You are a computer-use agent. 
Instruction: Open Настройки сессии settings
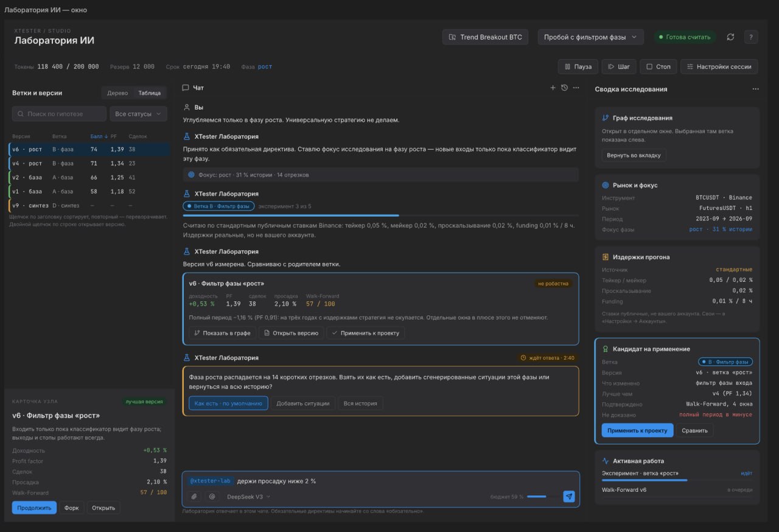pyautogui.click(x=719, y=66)
